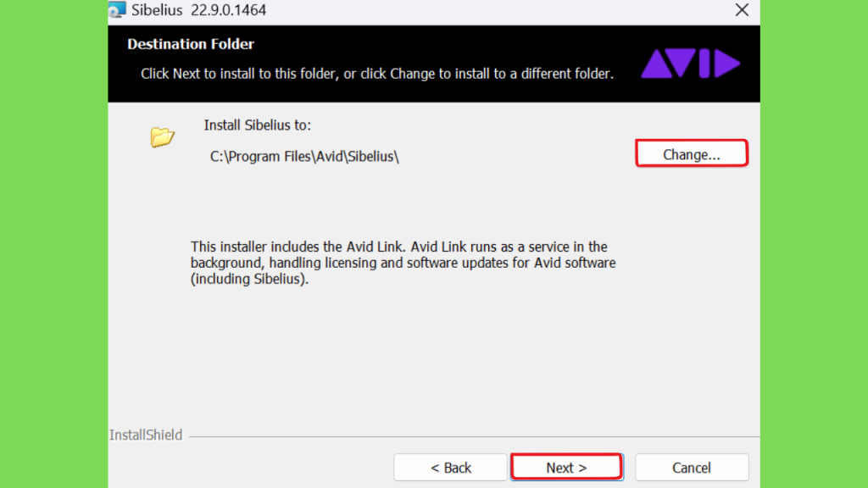Click the right-pointing triangle of the Avid logo
868x488 pixels.
click(727, 63)
